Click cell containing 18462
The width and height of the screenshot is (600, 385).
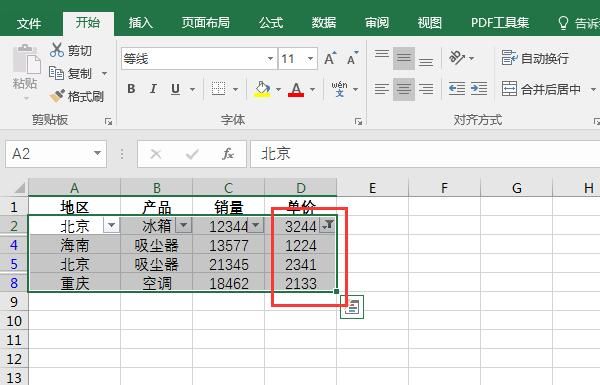(228, 283)
